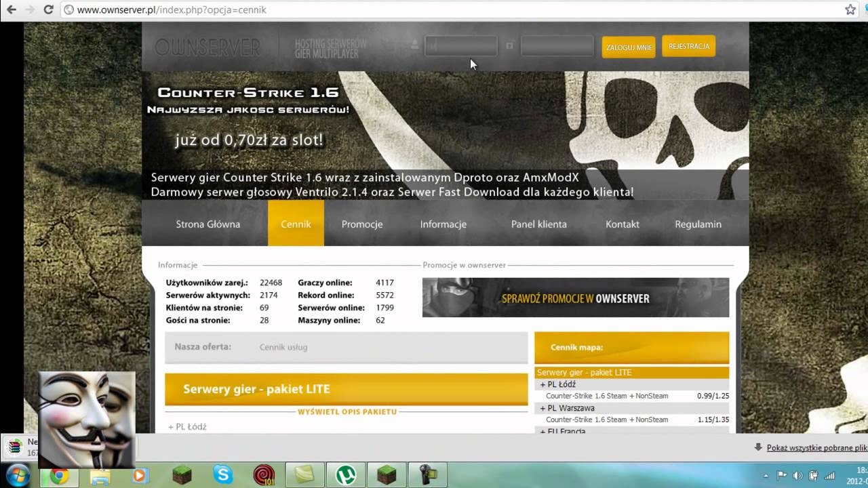Switch to the Kontakt tab
Screen dimensions: 868x488
coord(623,224)
